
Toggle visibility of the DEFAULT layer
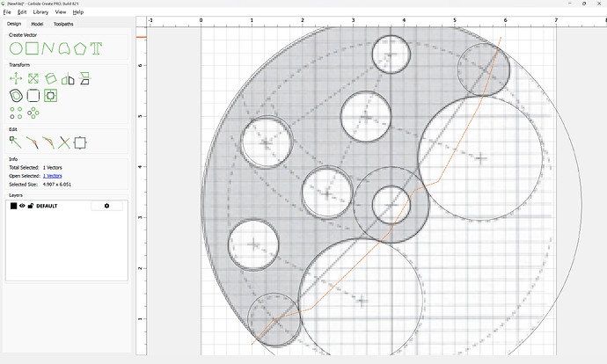point(22,206)
